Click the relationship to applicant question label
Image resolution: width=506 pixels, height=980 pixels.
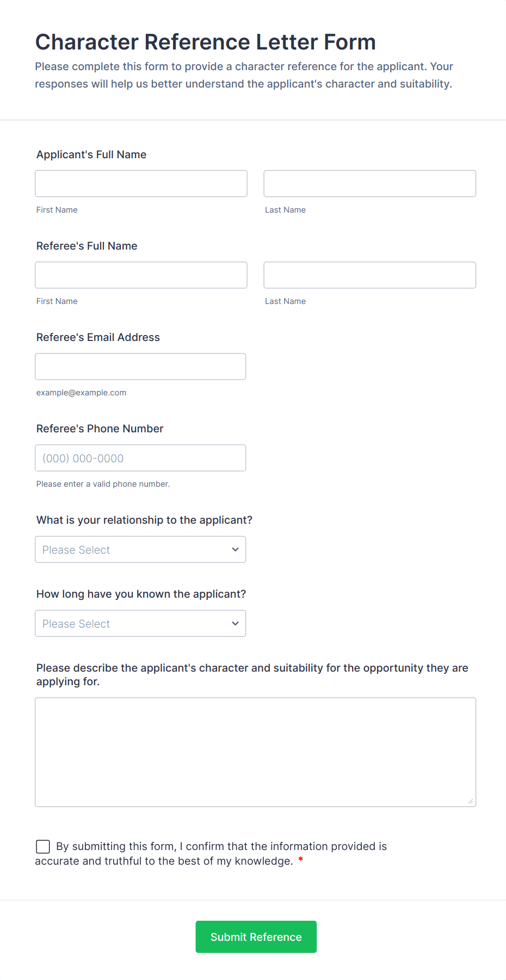(x=144, y=520)
